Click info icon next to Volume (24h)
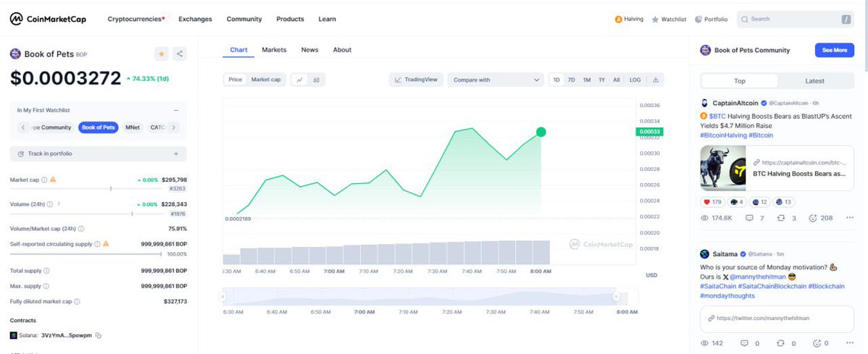 click(48, 204)
